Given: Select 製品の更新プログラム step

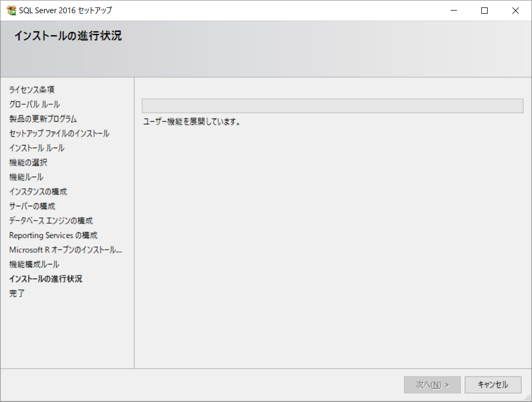Looking at the screenshot, I should coord(43,119).
